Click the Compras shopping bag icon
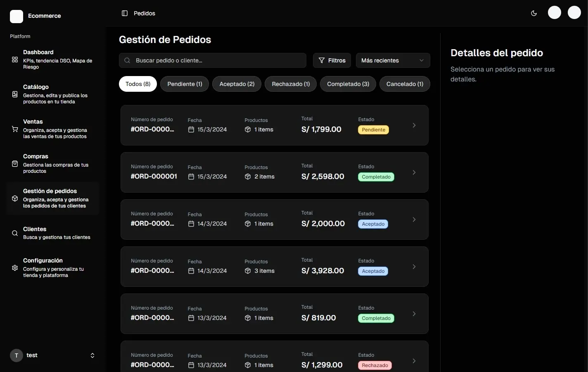This screenshot has height=372, width=588. coord(14,163)
